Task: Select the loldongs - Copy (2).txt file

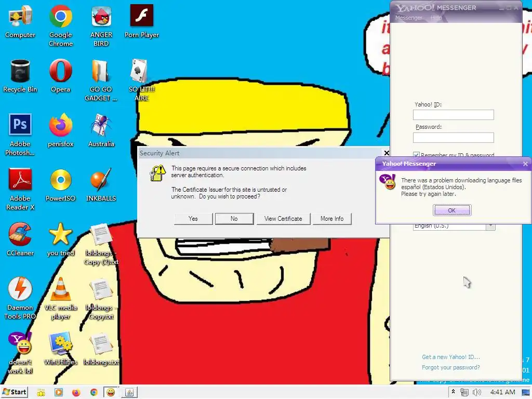Action: [x=101, y=244]
